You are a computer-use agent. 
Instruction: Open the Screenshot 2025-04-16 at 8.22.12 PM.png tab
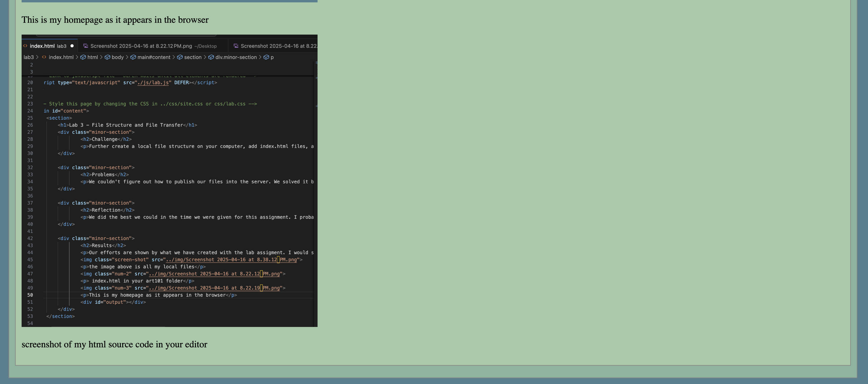(x=153, y=46)
